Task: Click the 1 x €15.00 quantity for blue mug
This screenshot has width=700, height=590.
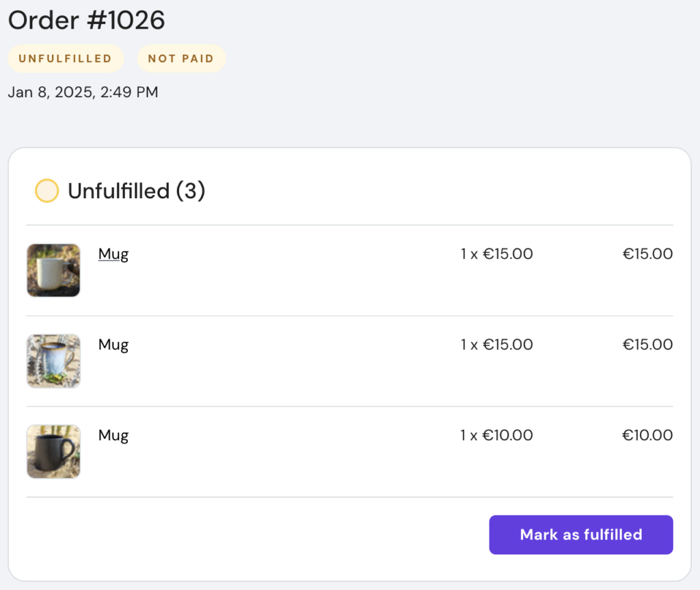Action: point(496,345)
